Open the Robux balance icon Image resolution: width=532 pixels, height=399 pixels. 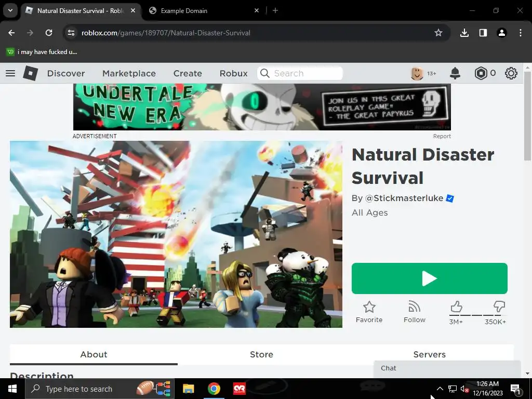[481, 73]
